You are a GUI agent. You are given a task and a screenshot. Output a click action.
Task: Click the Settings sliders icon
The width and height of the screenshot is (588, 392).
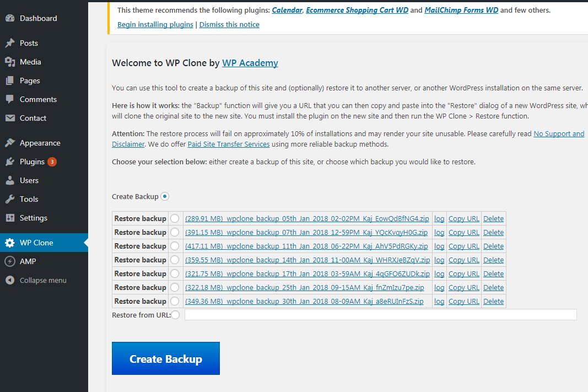[x=10, y=218]
